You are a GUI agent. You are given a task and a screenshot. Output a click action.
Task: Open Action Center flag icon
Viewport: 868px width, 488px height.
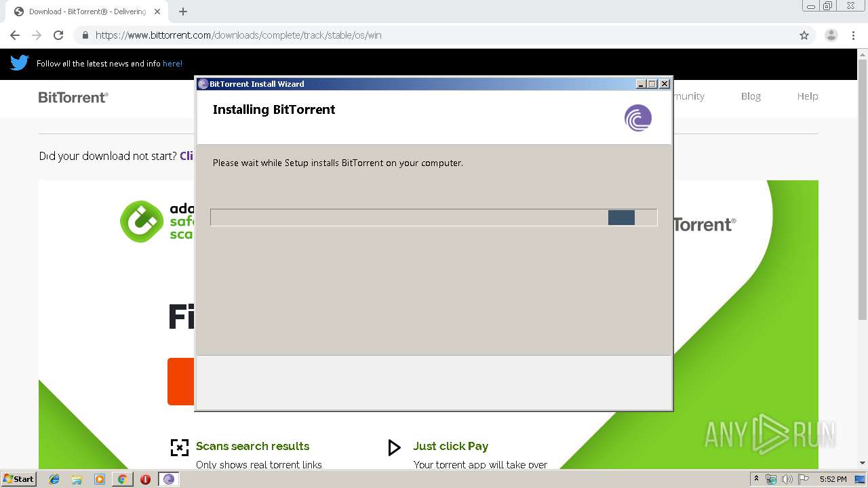(804, 479)
